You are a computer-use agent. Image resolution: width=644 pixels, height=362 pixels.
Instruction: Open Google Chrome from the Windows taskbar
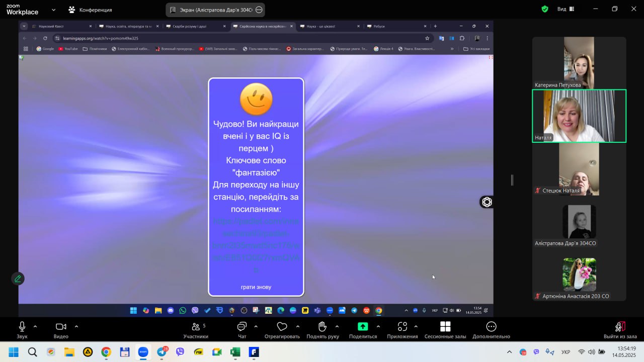point(106,352)
